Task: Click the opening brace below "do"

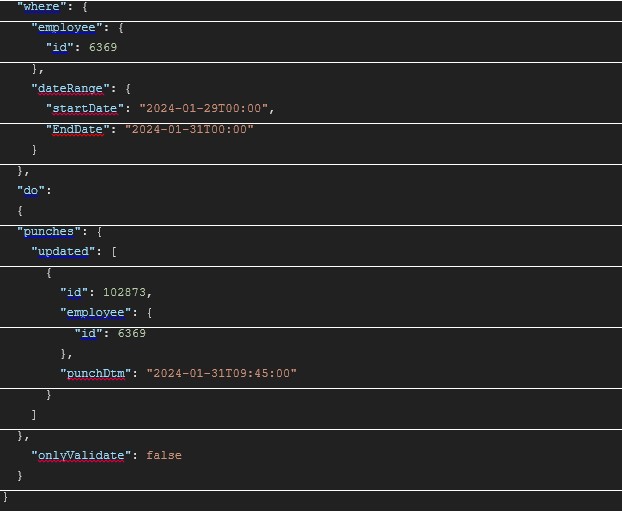Action: [x=19, y=210]
